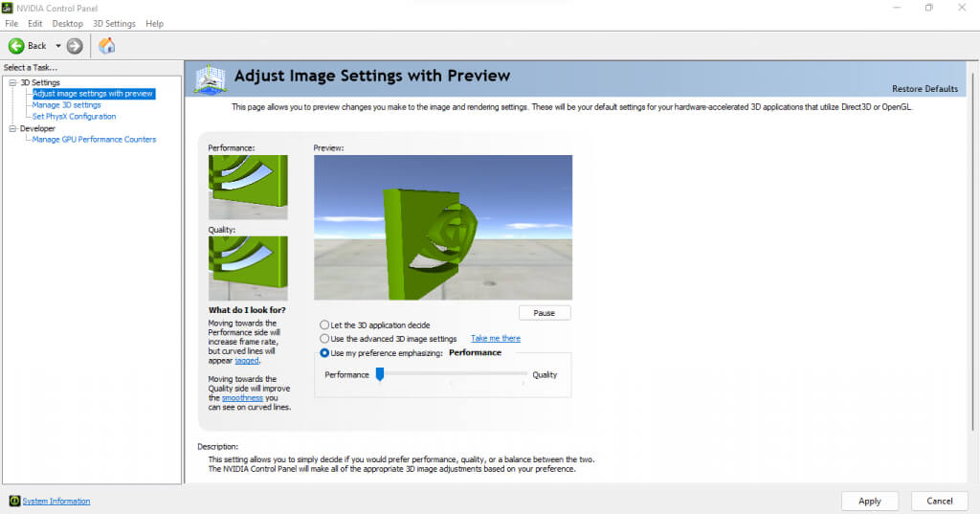Viewport: 980px width, 514px height.
Task: Click the Select a Task label
Action: [x=30, y=68]
